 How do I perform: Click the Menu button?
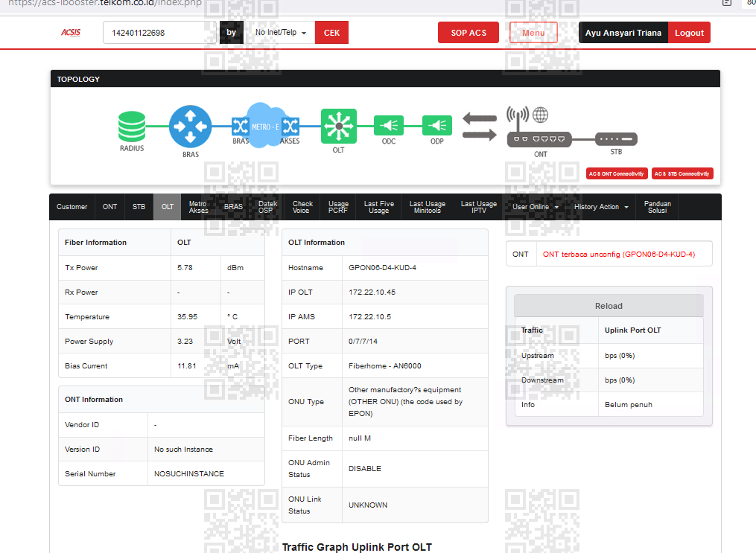[533, 32]
